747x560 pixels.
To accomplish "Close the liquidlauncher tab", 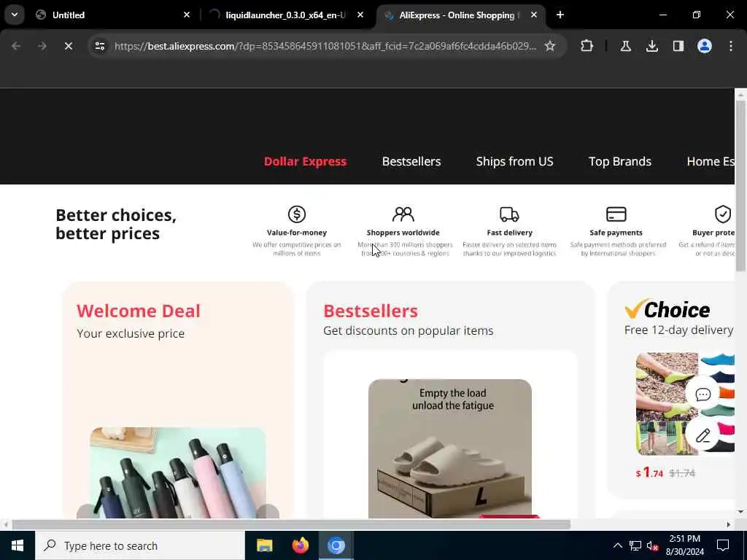I will click(360, 15).
